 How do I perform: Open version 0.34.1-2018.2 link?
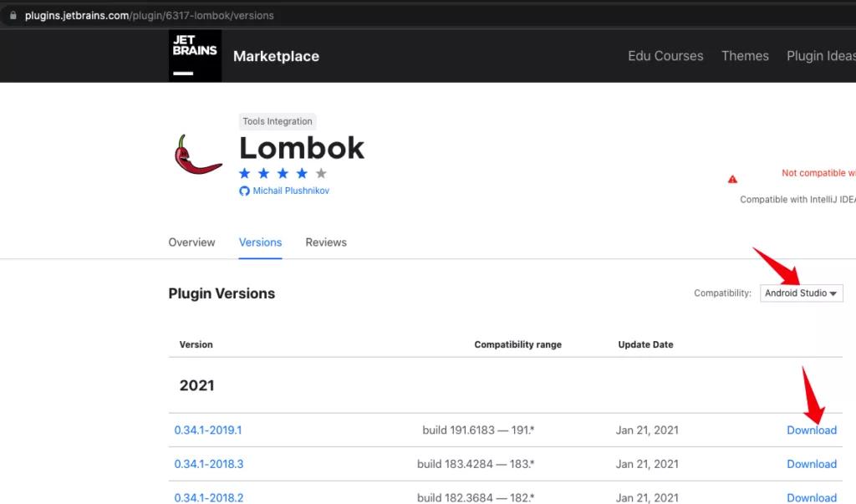208,497
